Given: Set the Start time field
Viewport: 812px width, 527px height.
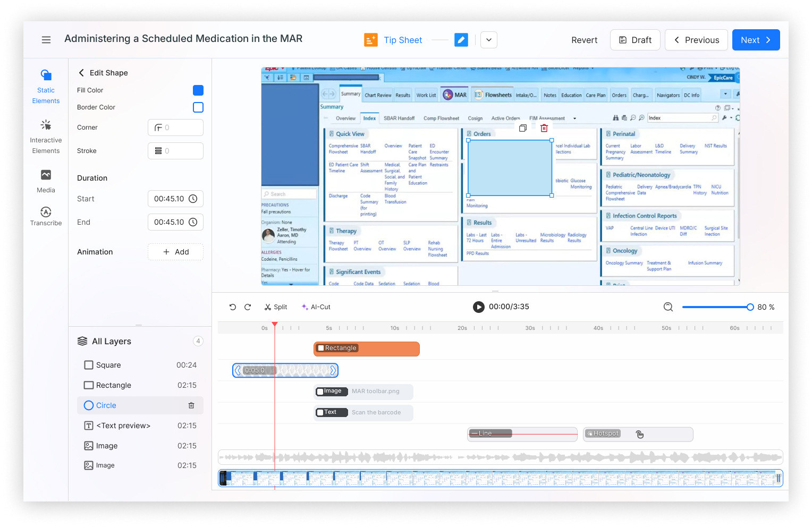Looking at the screenshot, I should [175, 199].
